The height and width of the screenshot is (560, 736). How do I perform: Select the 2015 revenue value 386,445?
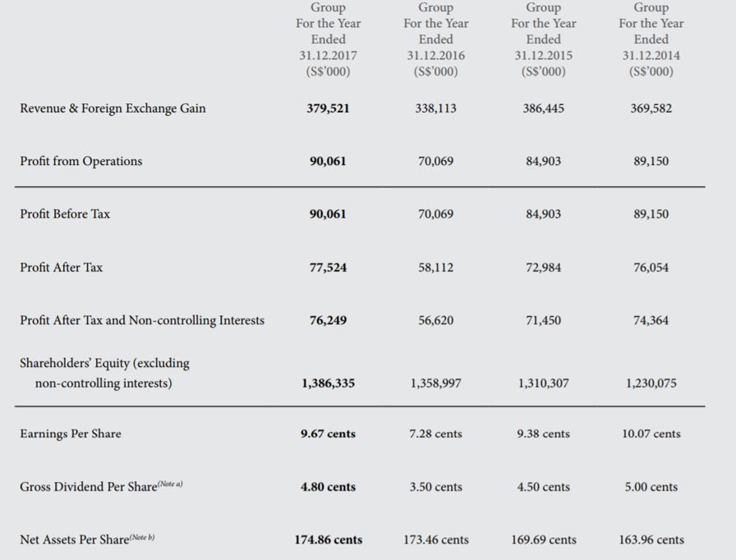543,108
